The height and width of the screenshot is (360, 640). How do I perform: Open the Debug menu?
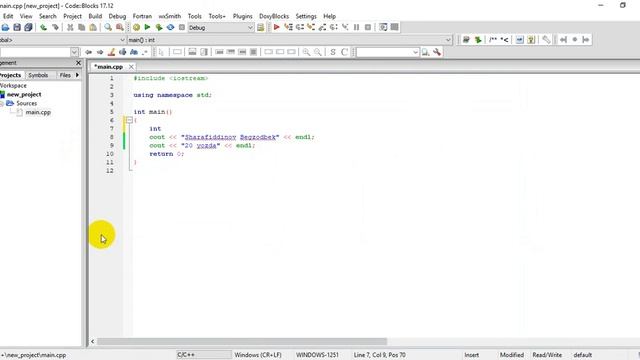coord(117,16)
